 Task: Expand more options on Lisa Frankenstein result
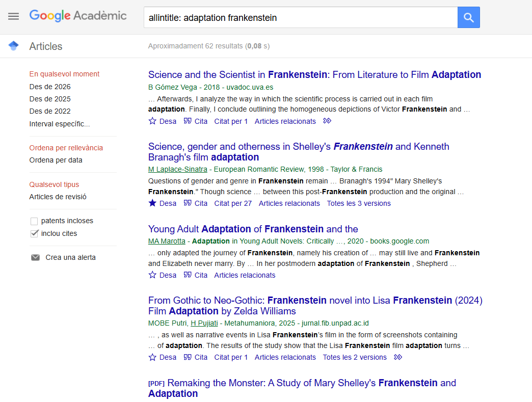(398, 357)
